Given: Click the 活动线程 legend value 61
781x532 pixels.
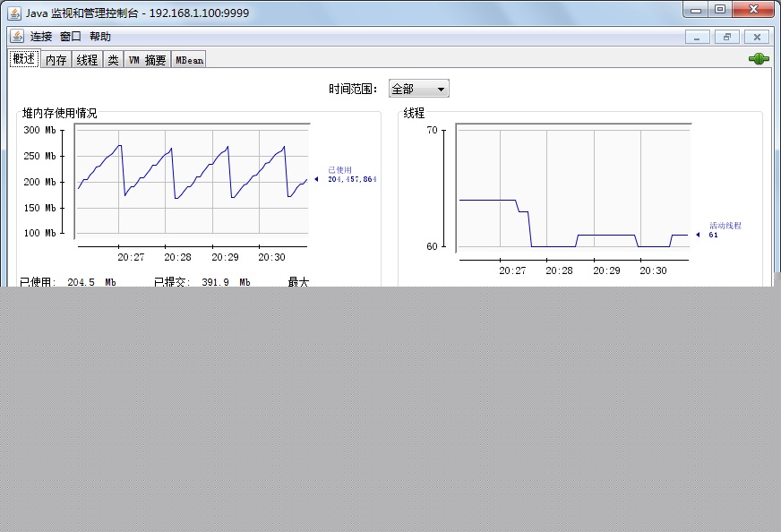Looking at the screenshot, I should [x=713, y=235].
